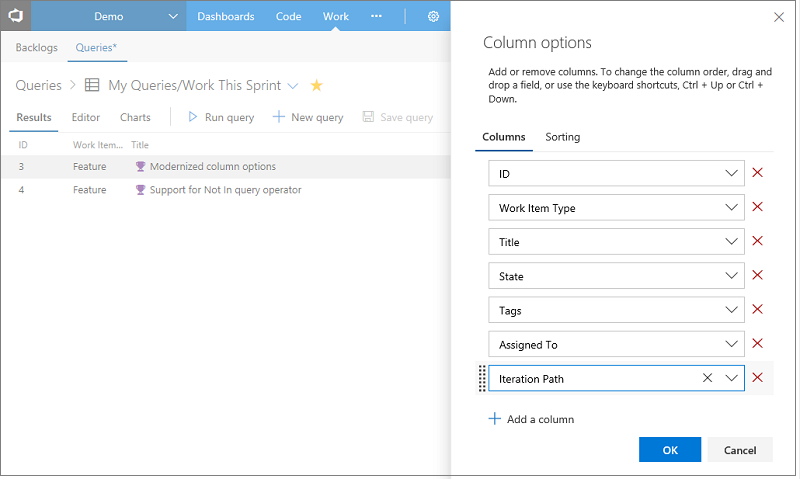
Task: Open Modernized column options work item
Action: tap(213, 166)
